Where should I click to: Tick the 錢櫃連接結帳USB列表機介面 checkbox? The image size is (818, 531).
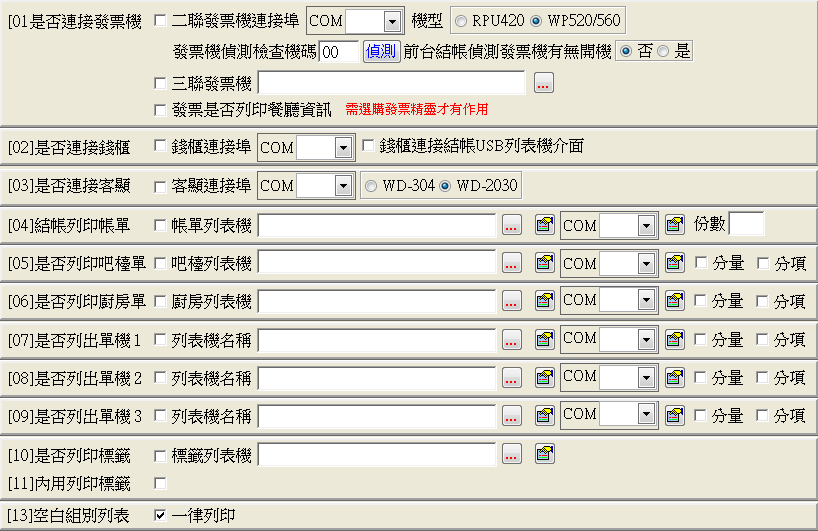[x=368, y=146]
